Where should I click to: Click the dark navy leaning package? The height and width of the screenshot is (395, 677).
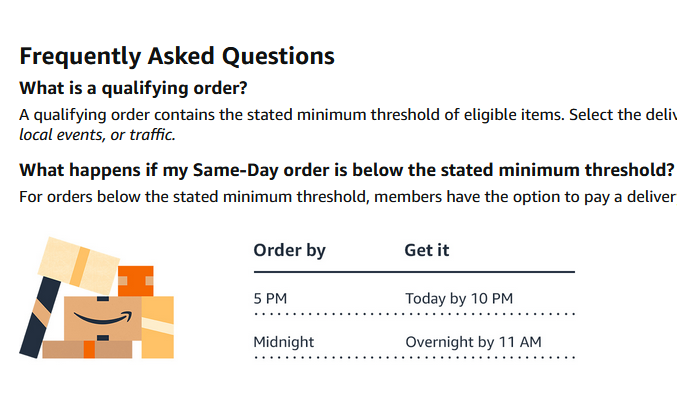coord(40,317)
